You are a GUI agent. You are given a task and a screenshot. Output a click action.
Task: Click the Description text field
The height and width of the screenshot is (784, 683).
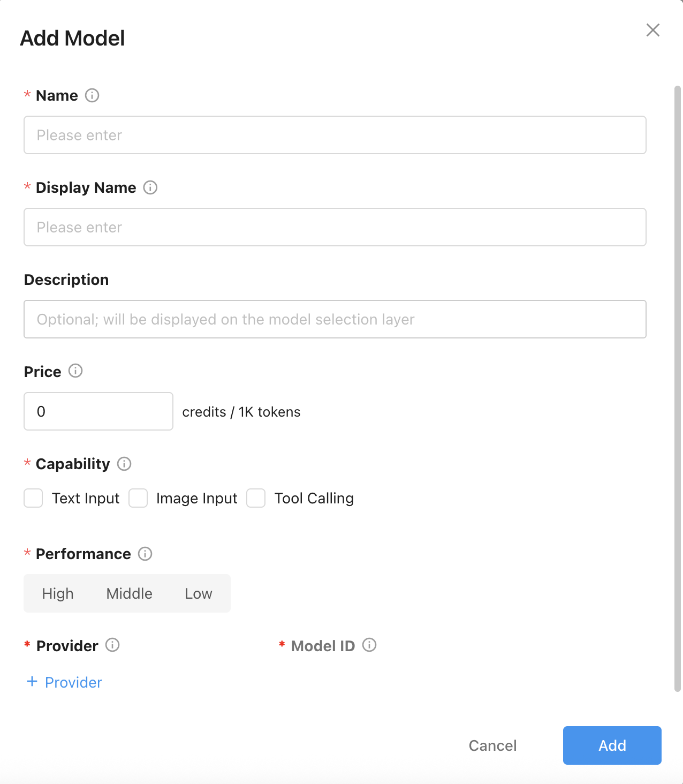click(x=335, y=319)
